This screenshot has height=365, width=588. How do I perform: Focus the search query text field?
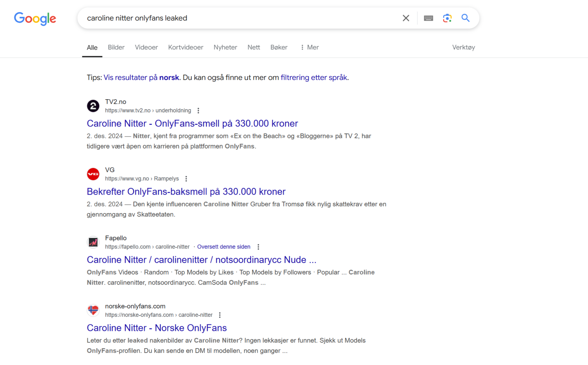pos(241,18)
